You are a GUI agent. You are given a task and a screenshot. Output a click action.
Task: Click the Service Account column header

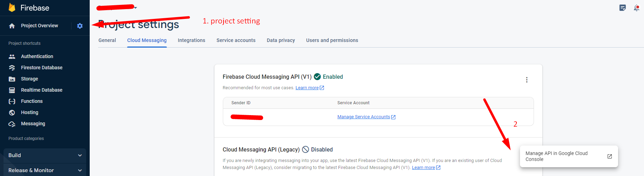[x=354, y=103]
